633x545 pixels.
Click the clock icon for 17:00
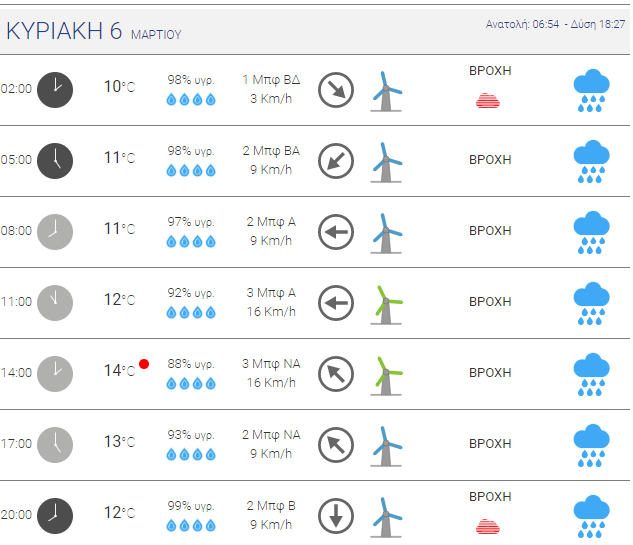[x=55, y=445]
